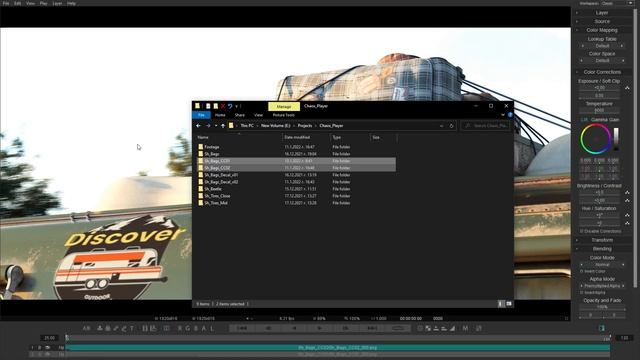Check the Invert Alpha option
The image size is (640, 360).
tap(582, 292)
